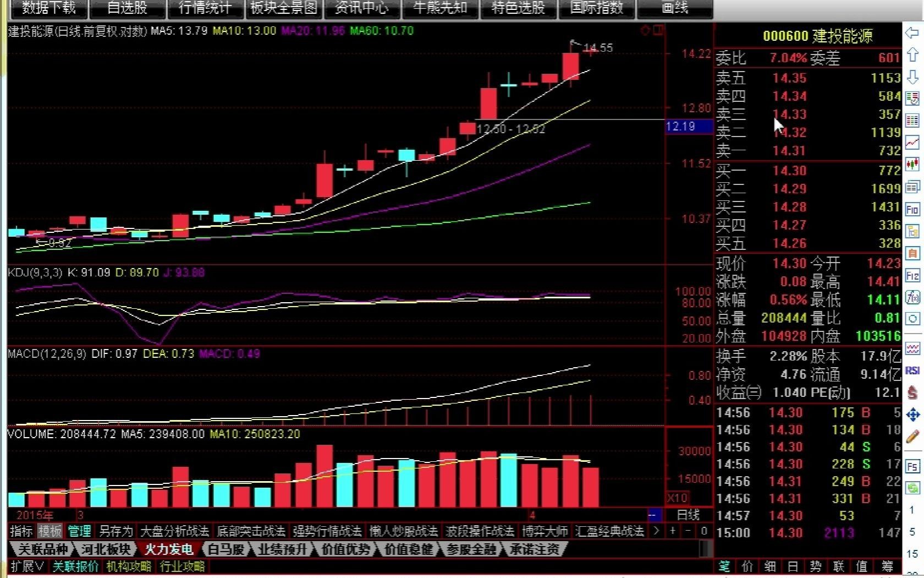Open the 数据下载 menu

[x=48, y=8]
